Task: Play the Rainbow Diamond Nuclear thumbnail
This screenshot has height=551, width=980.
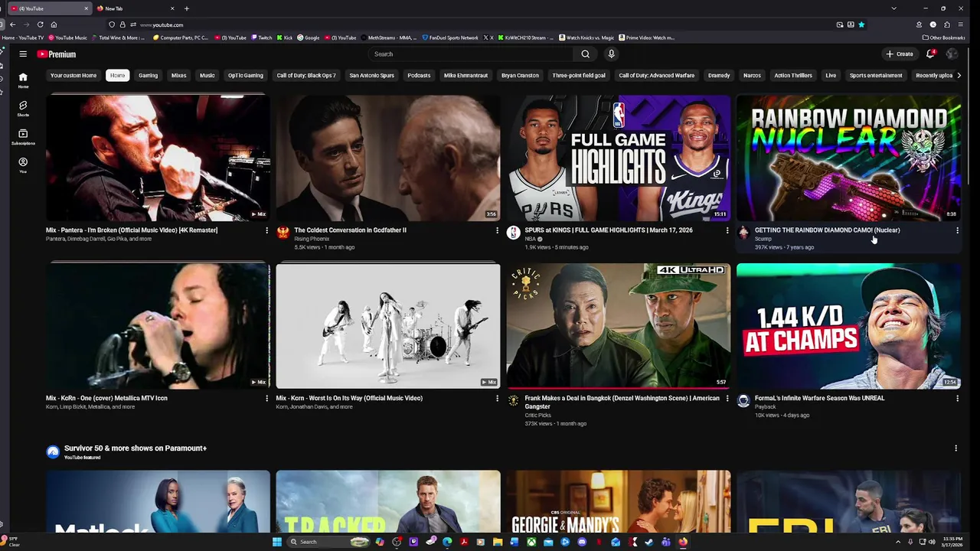Action: tap(848, 158)
